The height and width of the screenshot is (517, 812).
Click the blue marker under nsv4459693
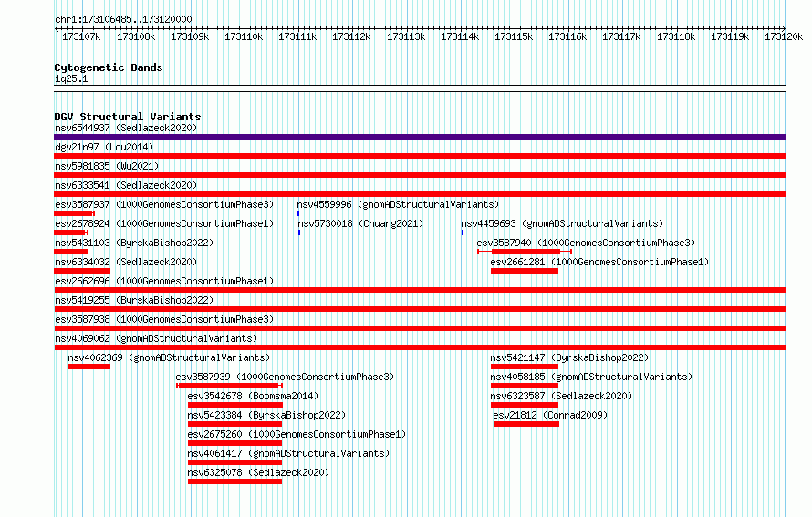(x=463, y=233)
